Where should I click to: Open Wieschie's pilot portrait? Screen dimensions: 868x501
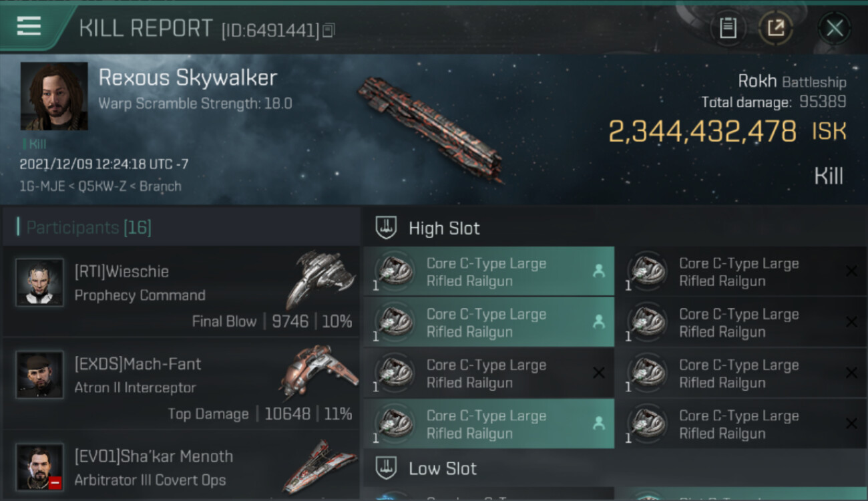click(x=40, y=283)
